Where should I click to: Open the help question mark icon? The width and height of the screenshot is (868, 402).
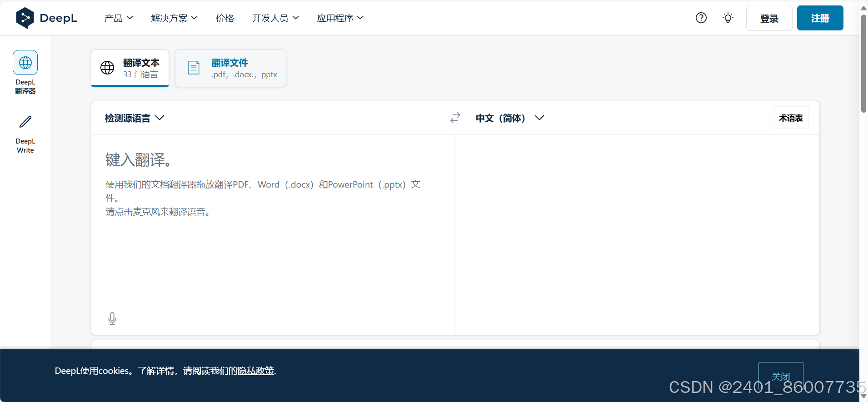click(701, 18)
